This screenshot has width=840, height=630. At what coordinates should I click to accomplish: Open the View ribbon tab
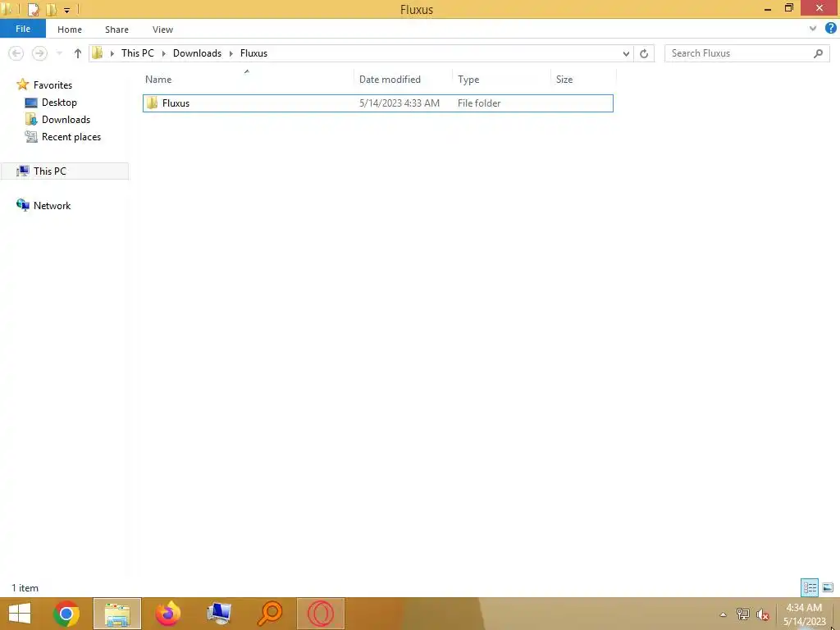pyautogui.click(x=163, y=30)
